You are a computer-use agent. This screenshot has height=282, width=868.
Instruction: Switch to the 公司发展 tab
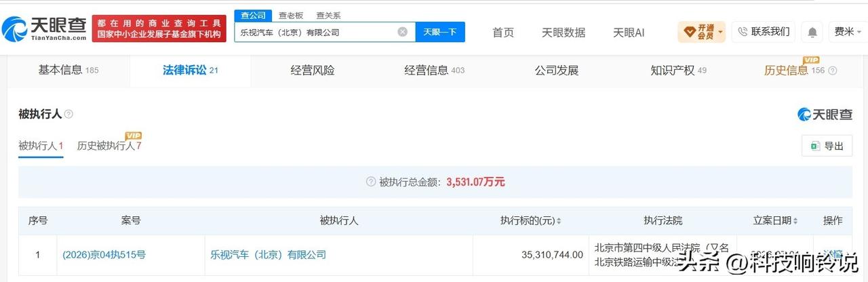[x=557, y=70]
